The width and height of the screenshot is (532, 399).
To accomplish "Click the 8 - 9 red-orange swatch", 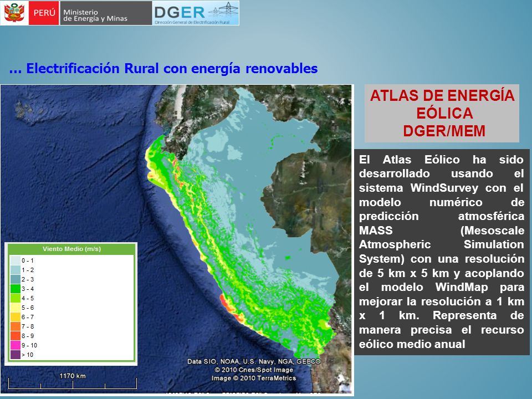I will coord(16,336).
